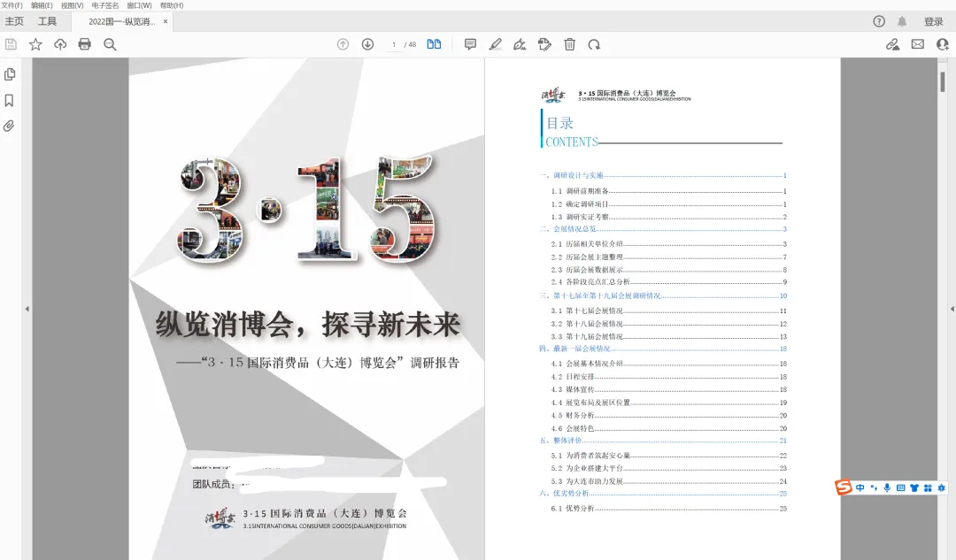The image size is (956, 560).
Task: Open the edit PDF tool icon
Action: click(544, 44)
